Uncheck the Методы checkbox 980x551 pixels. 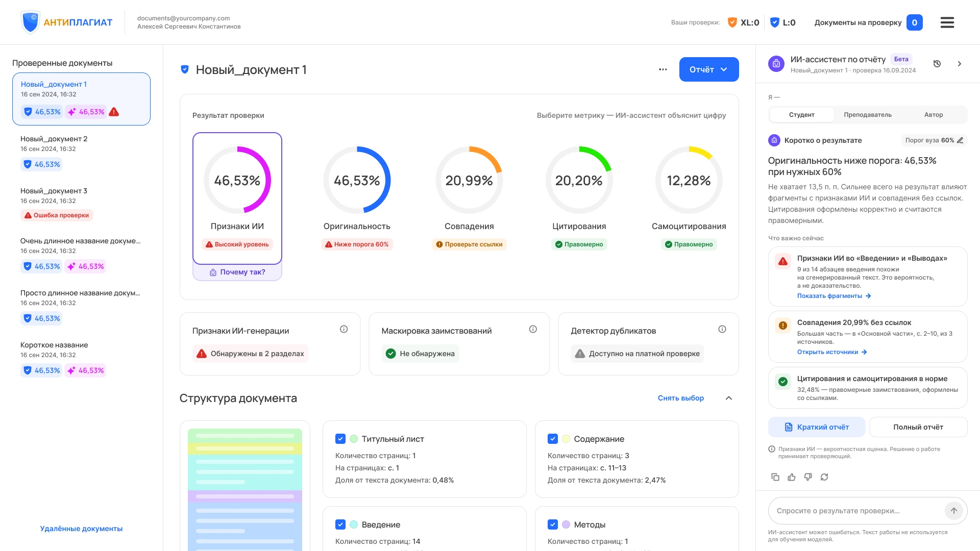coord(552,524)
